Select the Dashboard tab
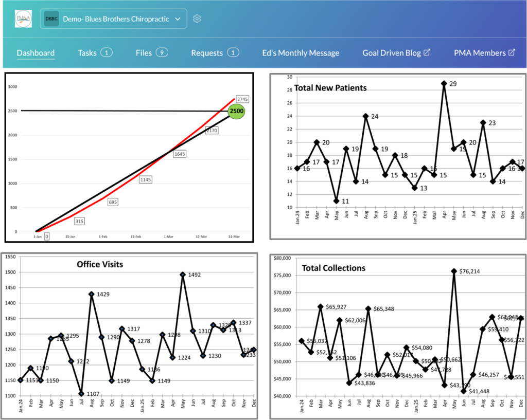This screenshot has height=420, width=527. point(36,52)
